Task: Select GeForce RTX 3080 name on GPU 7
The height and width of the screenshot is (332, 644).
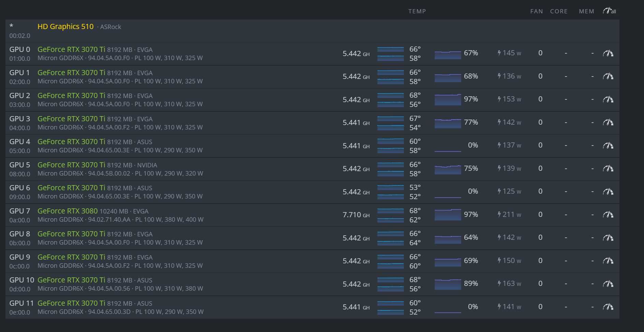Action: pos(68,211)
